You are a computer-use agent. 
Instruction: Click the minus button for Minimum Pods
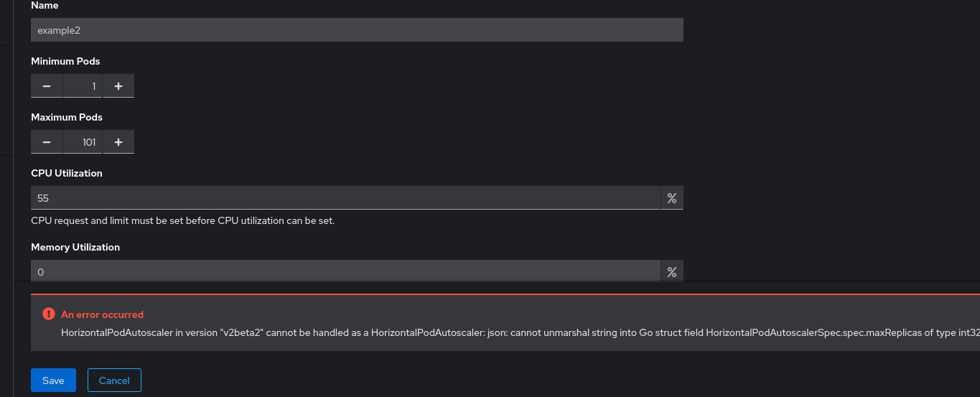coord(47,86)
